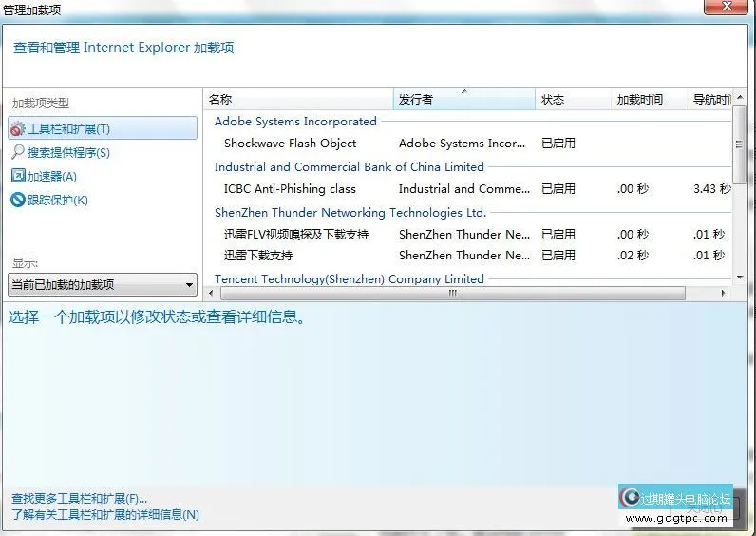Click the vertical scrollbar thumb

click(740, 144)
